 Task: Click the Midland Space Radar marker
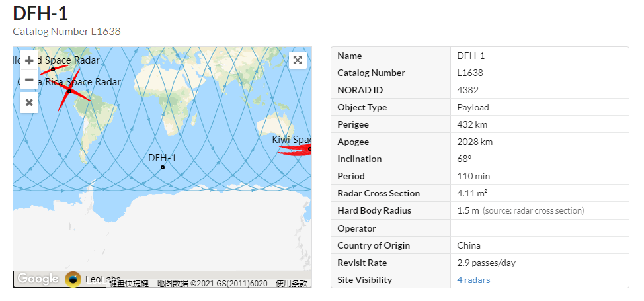(53, 69)
